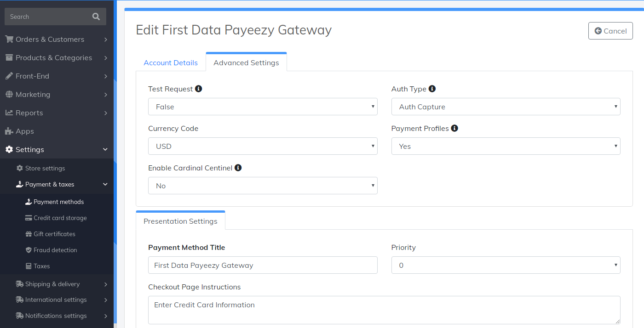The image size is (644, 328).
Task: Click into the sidebar Search field
Action: pos(47,17)
